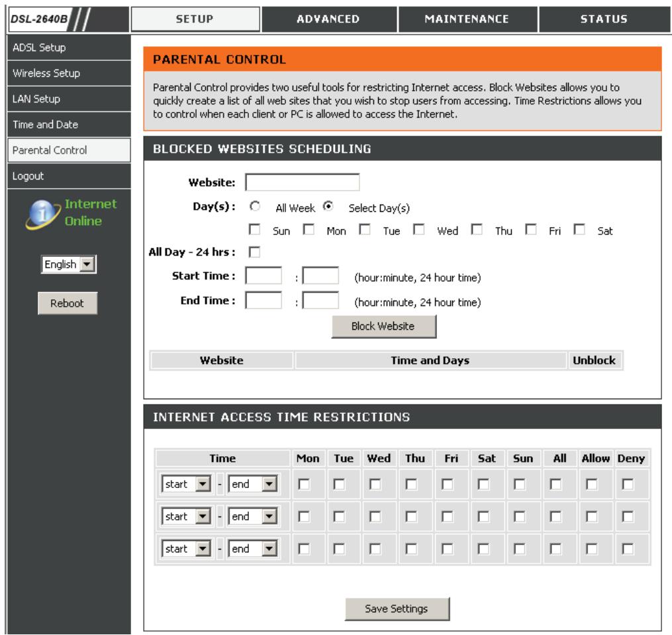Enable the All Day - 24 hrs checkbox
Viewport: 672px width, 635px height.
[252, 252]
